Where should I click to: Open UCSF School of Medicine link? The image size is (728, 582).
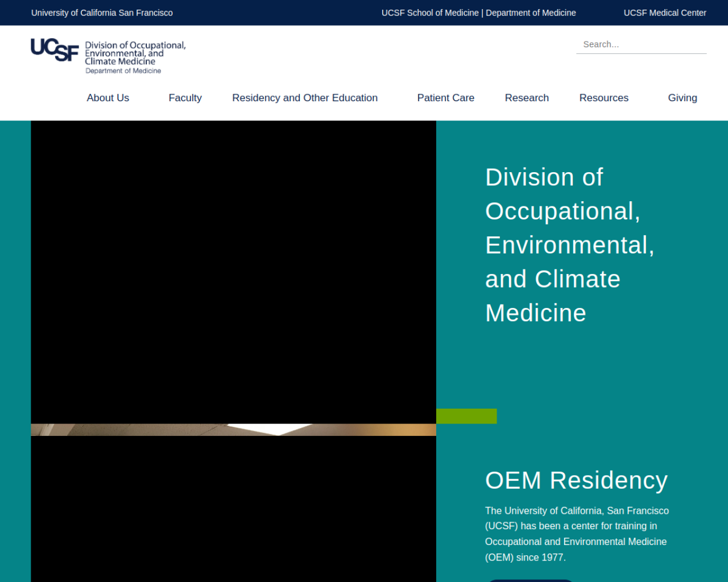pyautogui.click(x=430, y=13)
